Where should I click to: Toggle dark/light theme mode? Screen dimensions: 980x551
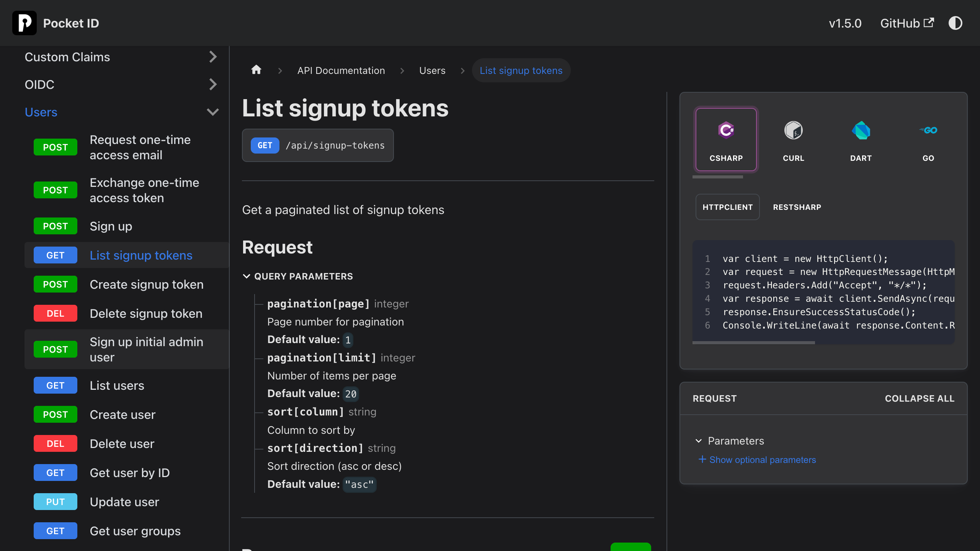pyautogui.click(x=955, y=23)
